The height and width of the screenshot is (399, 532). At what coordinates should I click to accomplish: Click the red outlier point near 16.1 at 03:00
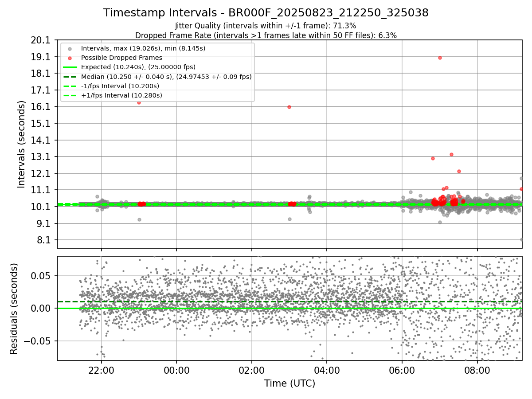[289, 107]
